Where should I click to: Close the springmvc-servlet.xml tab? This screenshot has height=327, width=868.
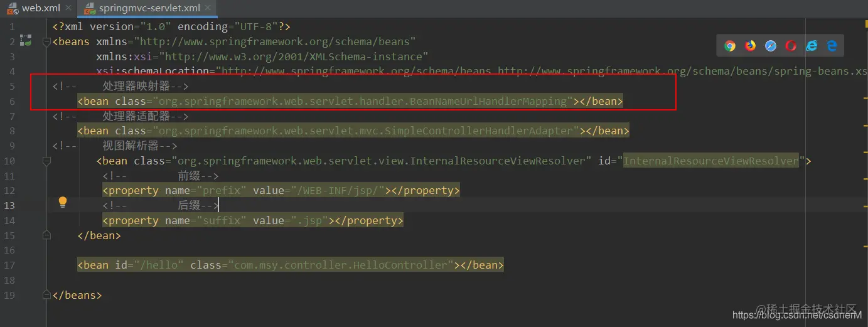[x=209, y=8]
